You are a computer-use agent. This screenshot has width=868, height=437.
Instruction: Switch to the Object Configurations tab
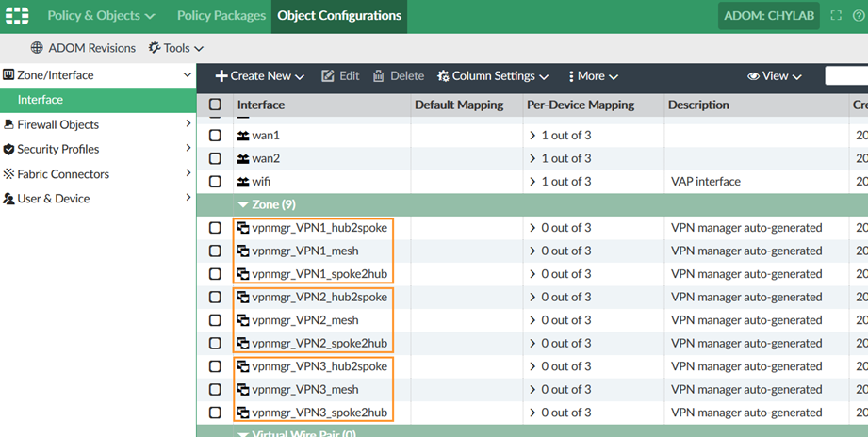point(339,15)
